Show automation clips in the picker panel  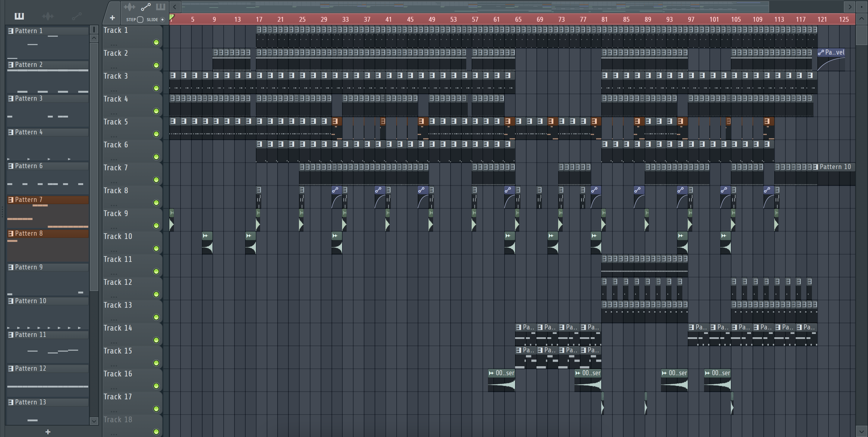77,16
